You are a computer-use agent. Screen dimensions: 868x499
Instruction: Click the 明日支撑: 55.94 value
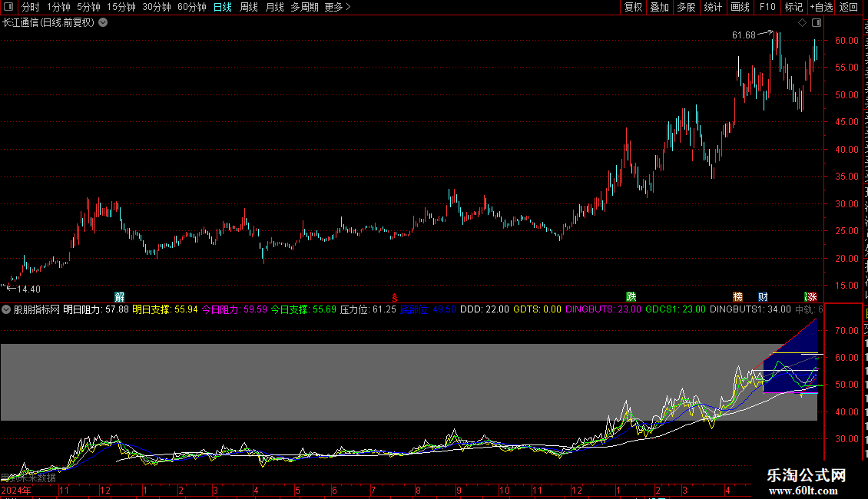(x=165, y=310)
